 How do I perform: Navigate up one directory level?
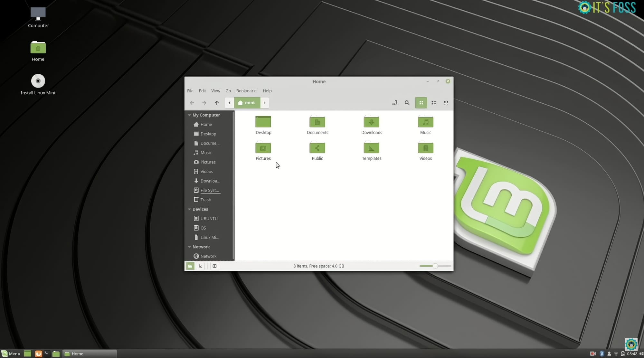[x=216, y=102]
